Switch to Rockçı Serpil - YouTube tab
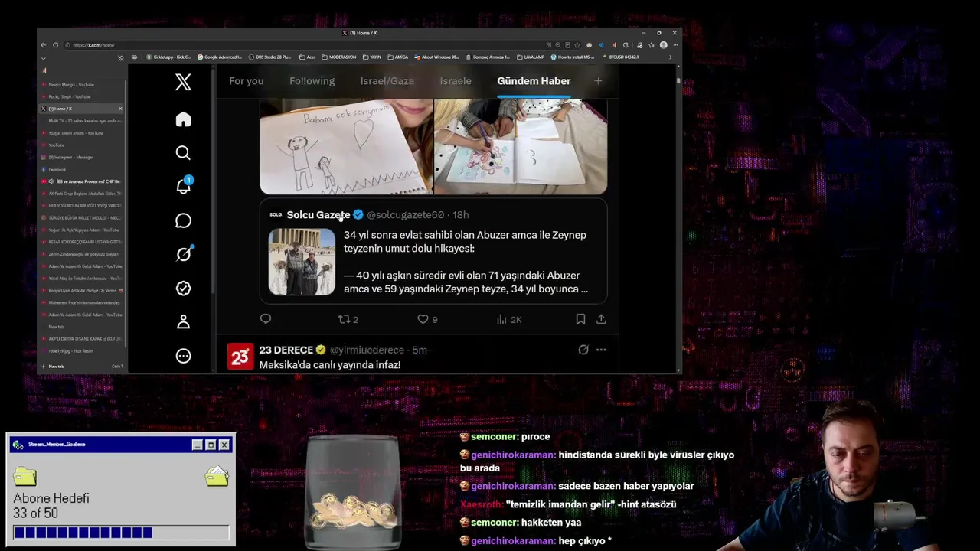Viewport: 980px width, 551px height. (82, 97)
